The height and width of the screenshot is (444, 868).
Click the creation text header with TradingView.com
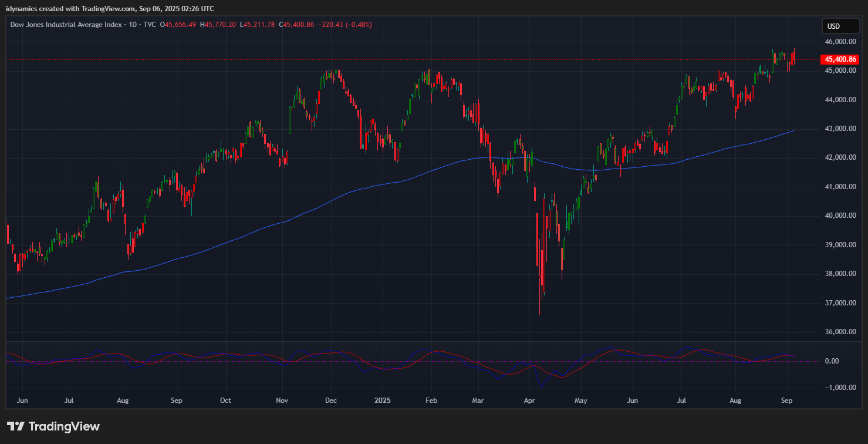click(110, 8)
